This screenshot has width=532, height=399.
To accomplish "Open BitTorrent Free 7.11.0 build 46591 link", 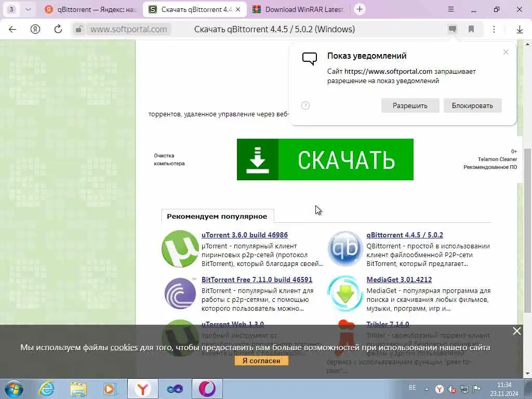I will tap(257, 280).
